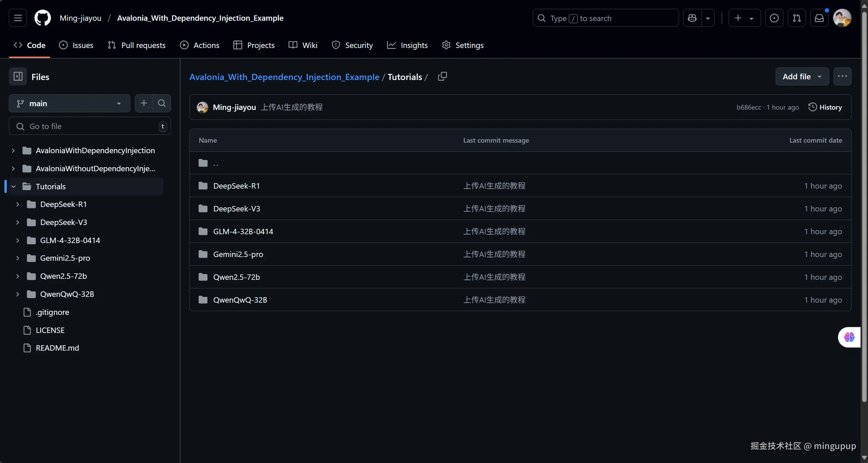The image size is (868, 463).
Task: Open the create new plus menu
Action: pyautogui.click(x=745, y=18)
